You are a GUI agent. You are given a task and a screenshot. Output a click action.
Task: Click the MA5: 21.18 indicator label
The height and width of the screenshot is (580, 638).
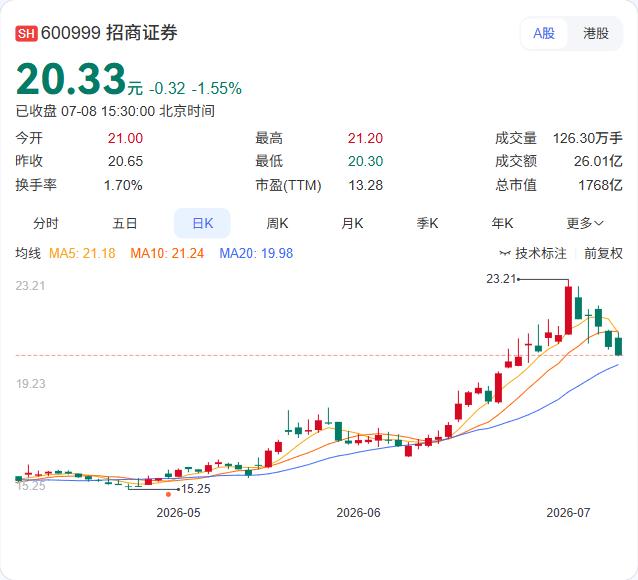click(x=82, y=254)
